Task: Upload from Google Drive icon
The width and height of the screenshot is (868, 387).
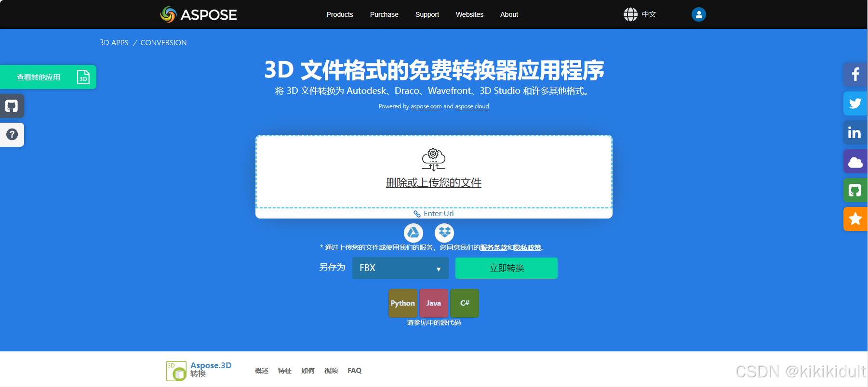Action: click(414, 233)
